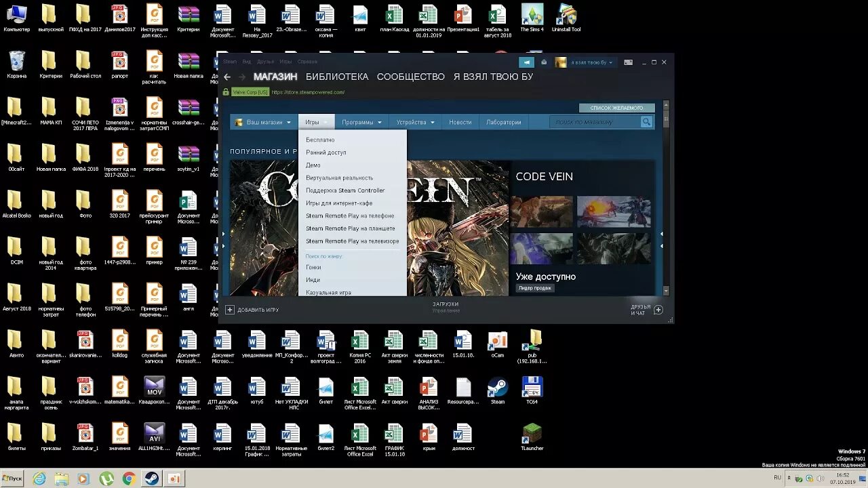Select Виртуальная реальность menu entry
This screenshot has width=868, height=488.
click(x=339, y=178)
